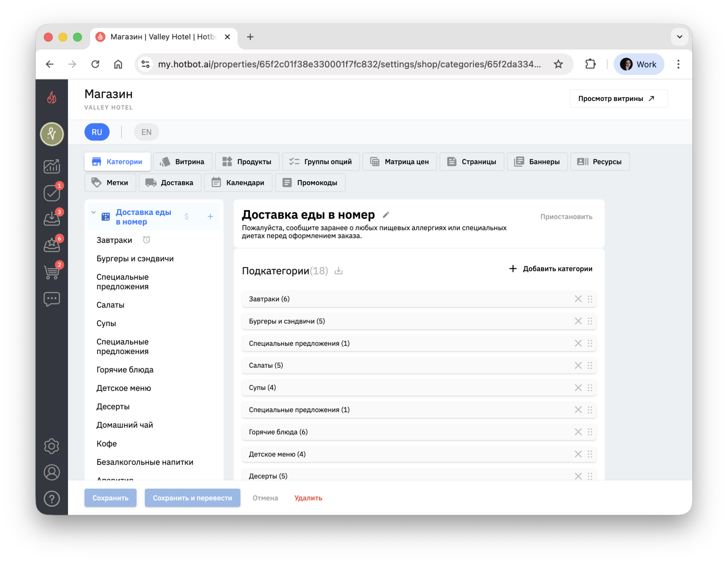
Task: Open the Баннеры tab
Action: [x=537, y=162]
